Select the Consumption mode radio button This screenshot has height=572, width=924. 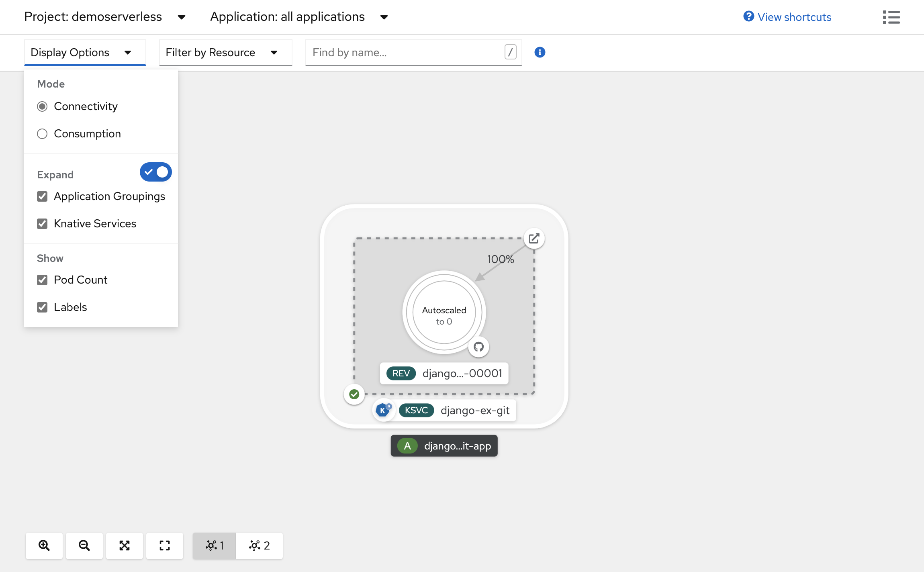pos(42,133)
